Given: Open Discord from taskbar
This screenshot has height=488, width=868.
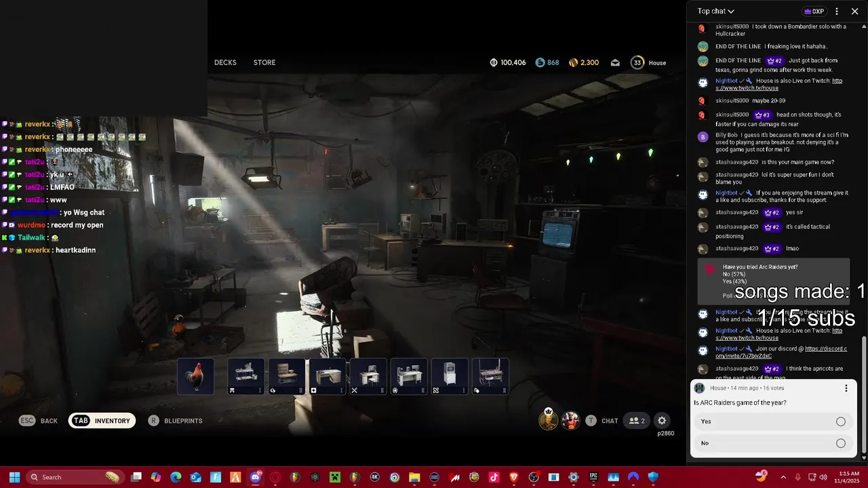Looking at the screenshot, I should coord(256,477).
